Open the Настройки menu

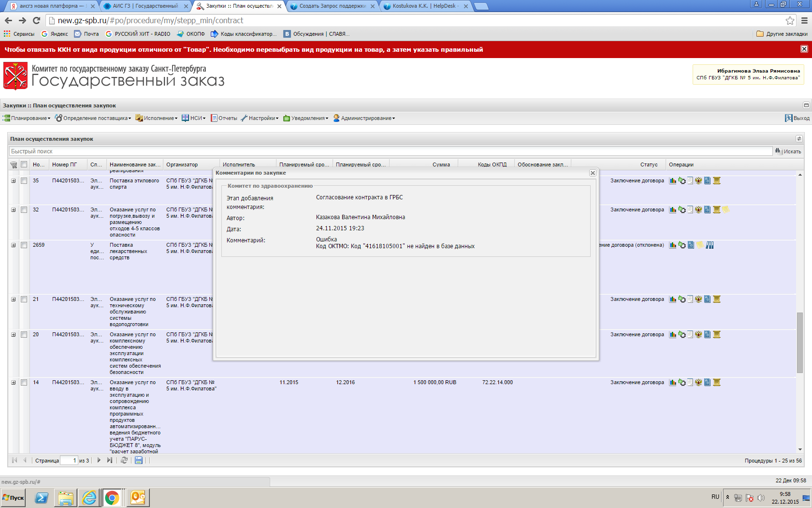click(260, 118)
